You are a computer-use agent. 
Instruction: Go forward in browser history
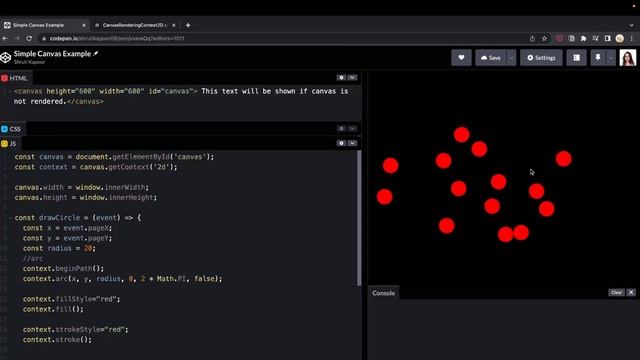17,38
